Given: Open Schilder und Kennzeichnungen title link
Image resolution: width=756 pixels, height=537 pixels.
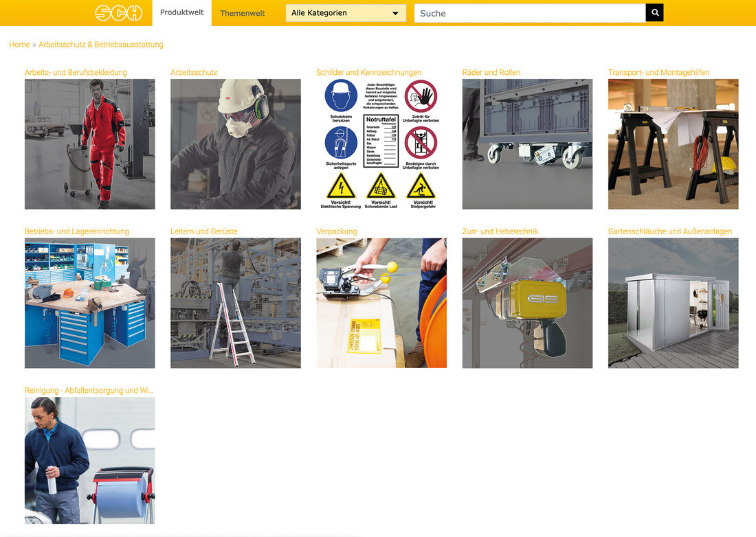Looking at the screenshot, I should point(369,72).
